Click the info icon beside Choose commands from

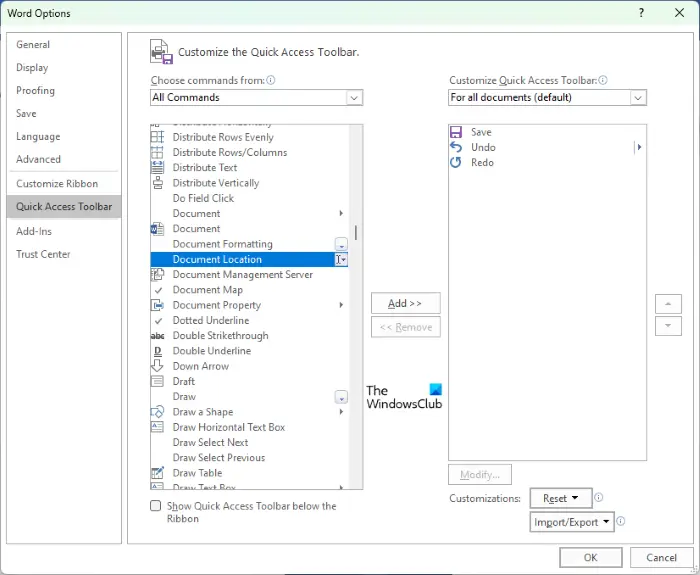point(271,80)
